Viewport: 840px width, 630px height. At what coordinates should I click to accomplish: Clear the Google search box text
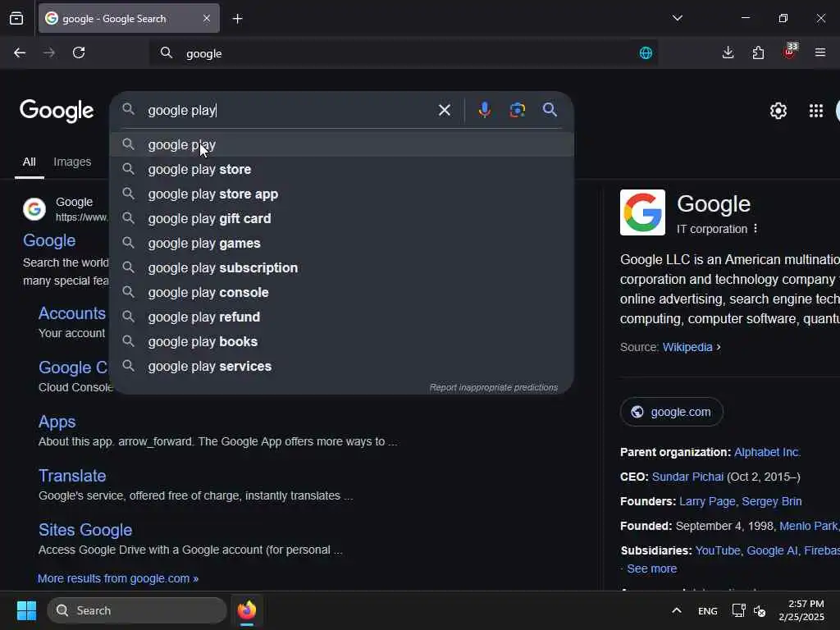pyautogui.click(x=444, y=111)
